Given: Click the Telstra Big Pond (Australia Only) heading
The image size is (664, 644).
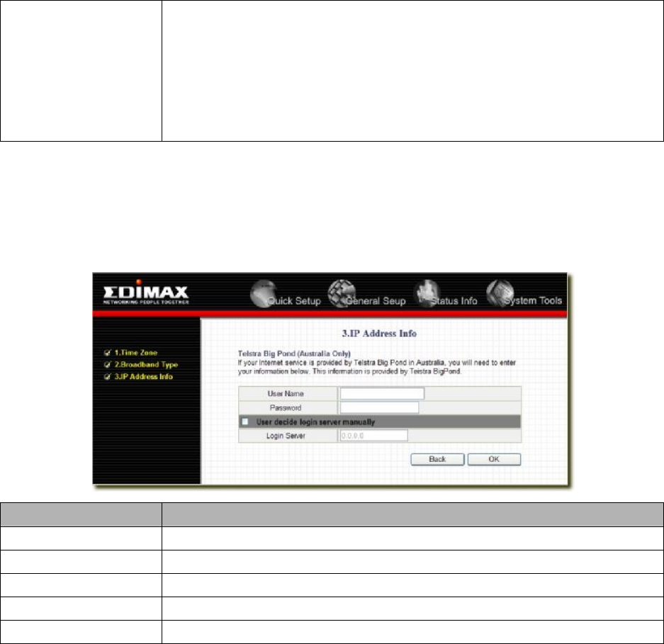Looking at the screenshot, I should [x=294, y=354].
